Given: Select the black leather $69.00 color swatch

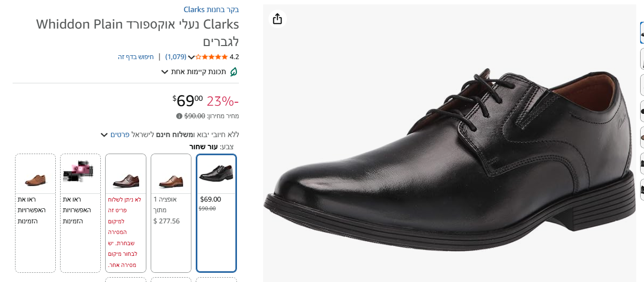Looking at the screenshot, I should pyautogui.click(x=216, y=213).
